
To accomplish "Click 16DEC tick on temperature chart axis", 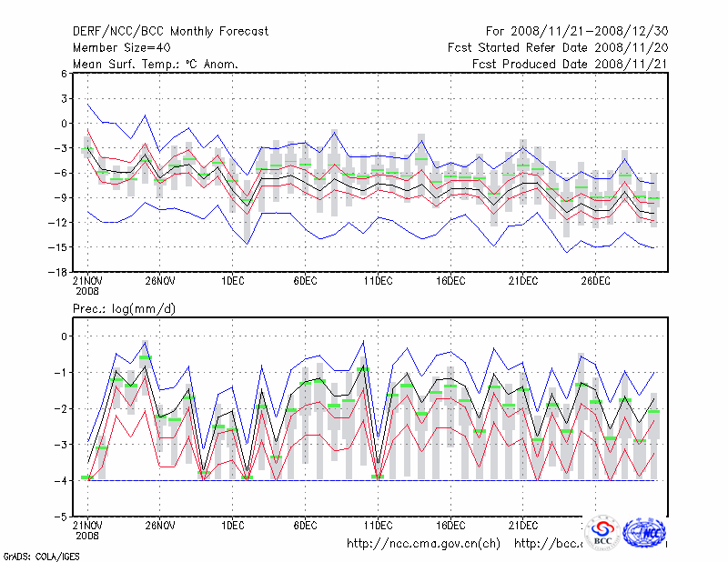I will tap(450, 281).
